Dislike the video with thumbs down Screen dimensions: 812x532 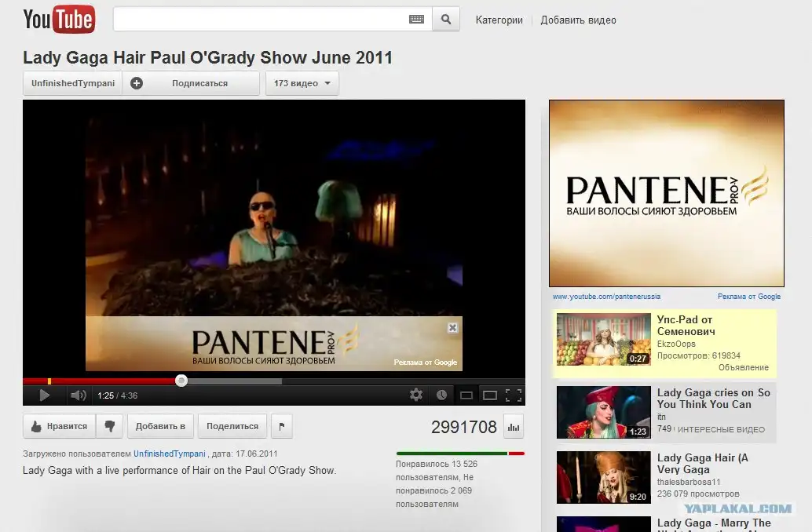tap(109, 426)
